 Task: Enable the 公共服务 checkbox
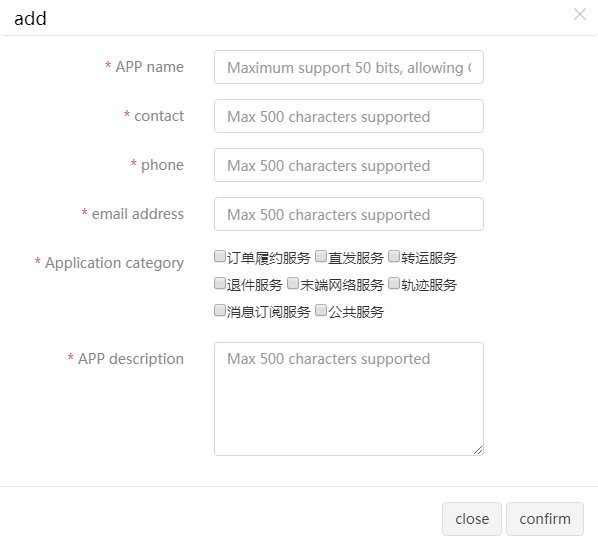[x=321, y=310]
